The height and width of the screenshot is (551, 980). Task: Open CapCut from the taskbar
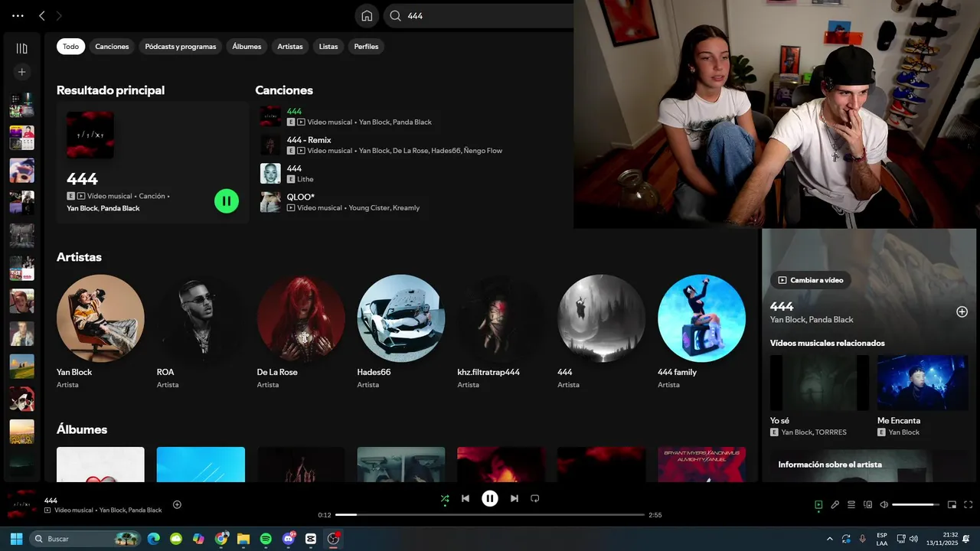[311, 539]
